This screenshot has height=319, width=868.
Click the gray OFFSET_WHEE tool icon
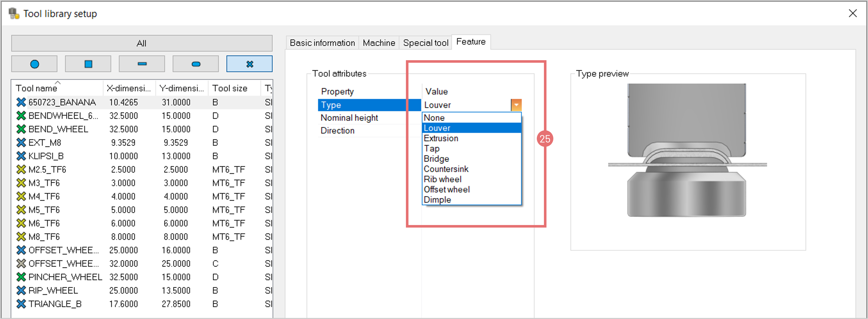pos(21,263)
